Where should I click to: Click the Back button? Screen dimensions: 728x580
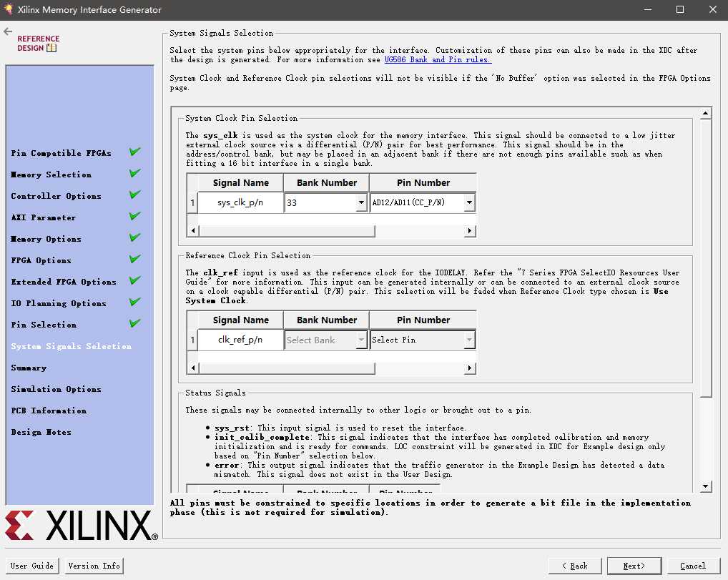tap(575, 566)
